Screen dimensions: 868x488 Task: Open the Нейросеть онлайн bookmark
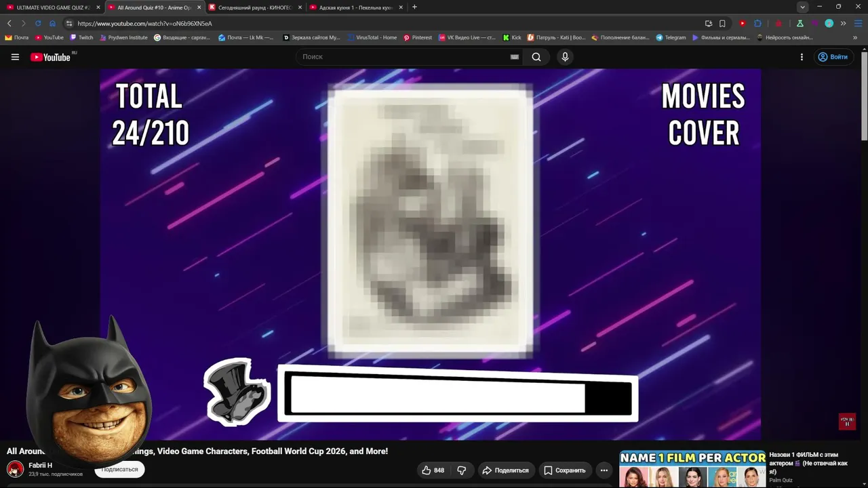785,38
